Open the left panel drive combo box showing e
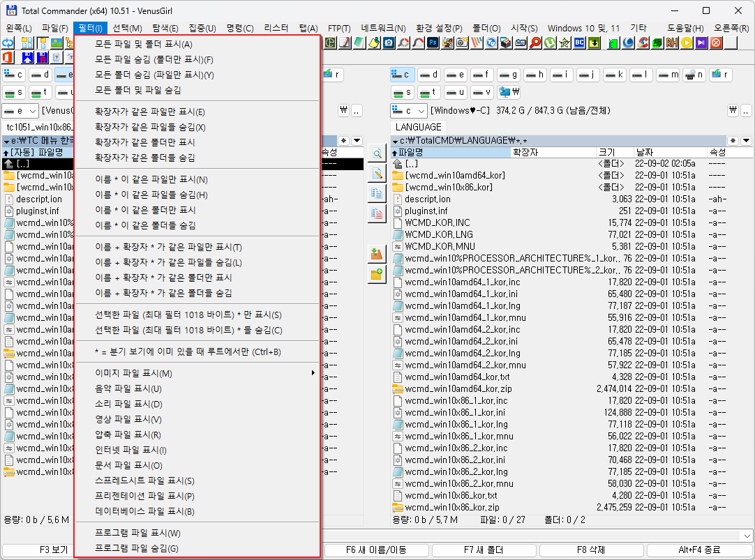Viewport: 755px width, 560px height. click(x=20, y=111)
